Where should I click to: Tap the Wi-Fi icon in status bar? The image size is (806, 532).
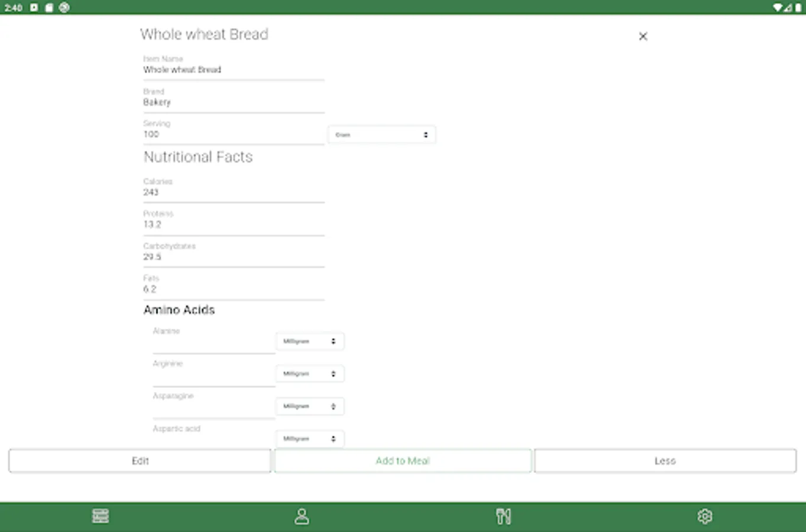(778, 8)
